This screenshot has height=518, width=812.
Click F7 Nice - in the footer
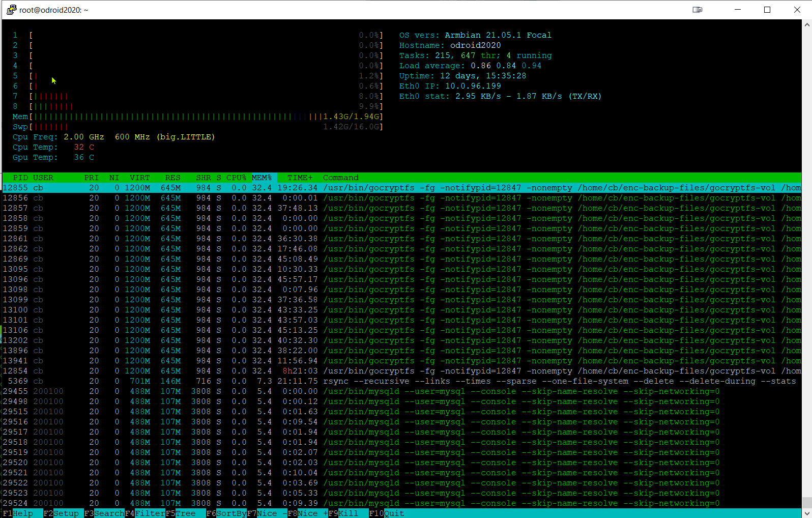pyautogui.click(x=267, y=513)
